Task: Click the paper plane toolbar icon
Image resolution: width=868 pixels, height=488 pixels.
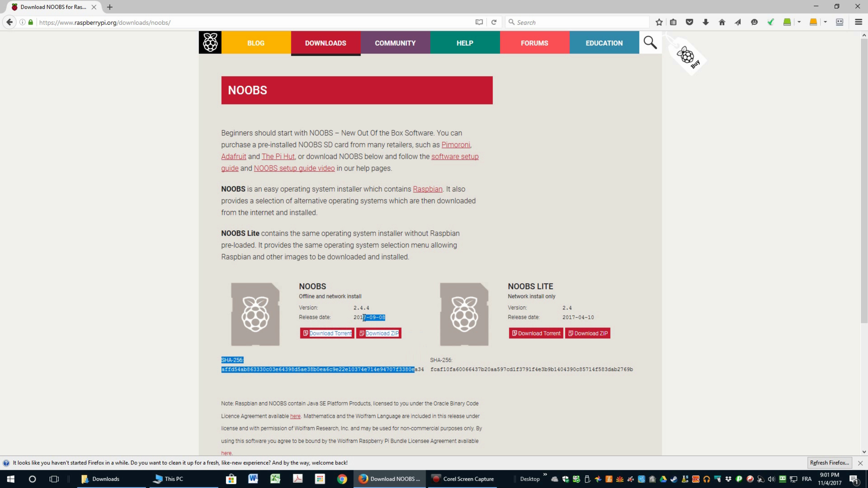Action: 738,22
